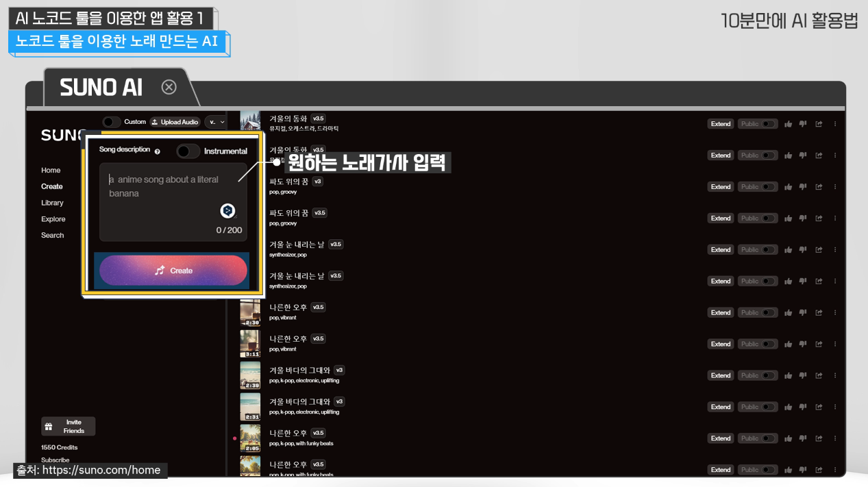Like 겨울 바다의 그대와 with 2:30 thumbnail

[789, 376]
